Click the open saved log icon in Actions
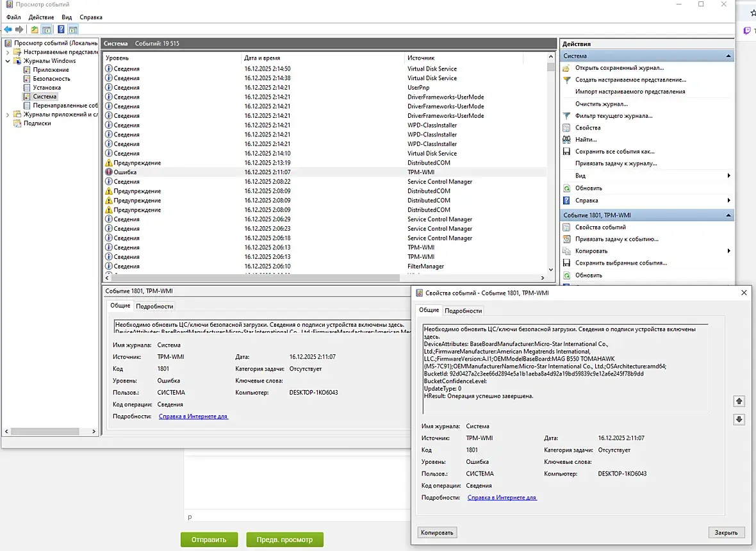The image size is (756, 551). tap(567, 68)
